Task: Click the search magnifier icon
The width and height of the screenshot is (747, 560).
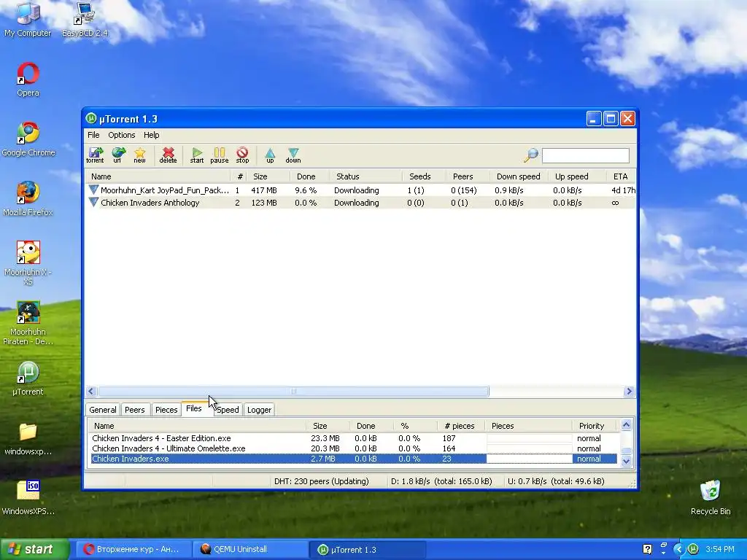Action: pos(531,155)
